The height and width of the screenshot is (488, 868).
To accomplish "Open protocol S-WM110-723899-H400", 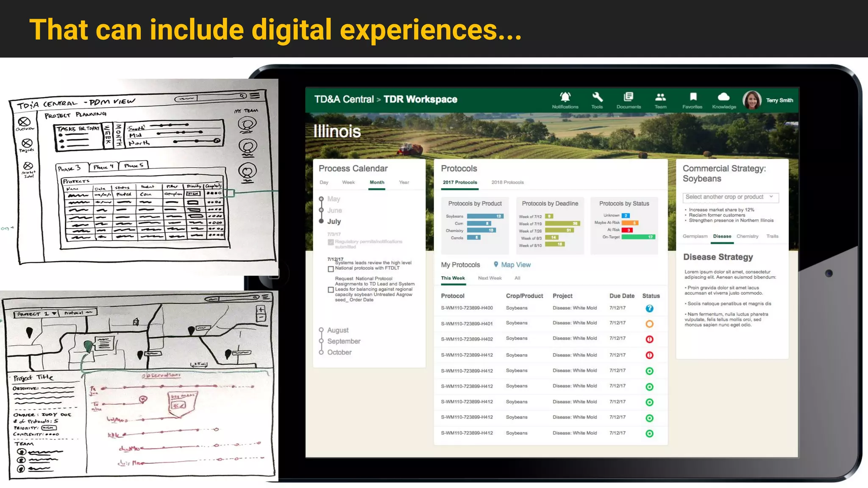I will click(467, 308).
